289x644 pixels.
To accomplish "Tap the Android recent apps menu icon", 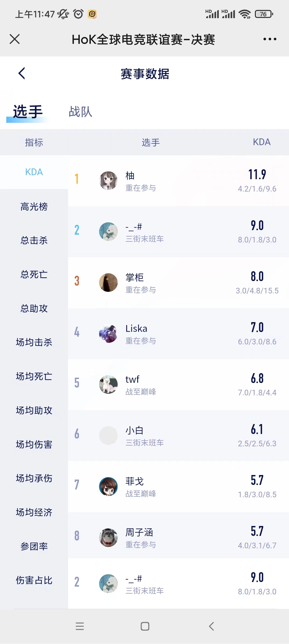I will click(x=80, y=626).
